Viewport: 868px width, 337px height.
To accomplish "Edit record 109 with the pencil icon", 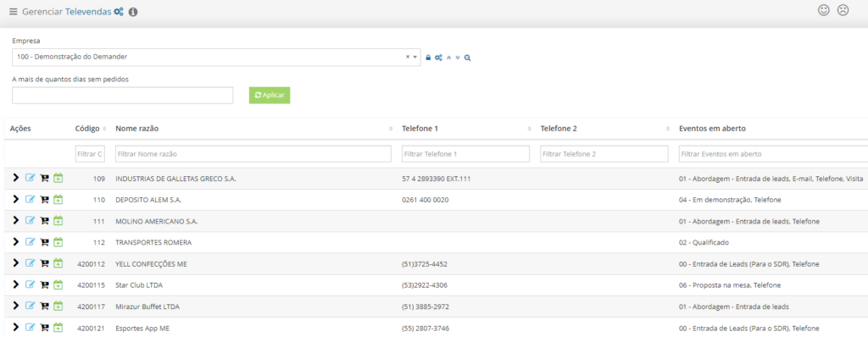I will 31,178.
